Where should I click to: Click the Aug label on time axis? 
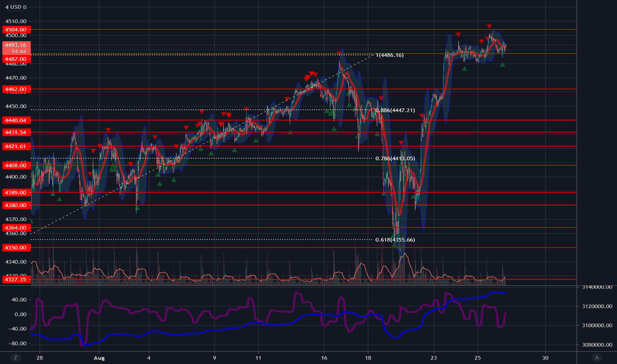[99, 357]
